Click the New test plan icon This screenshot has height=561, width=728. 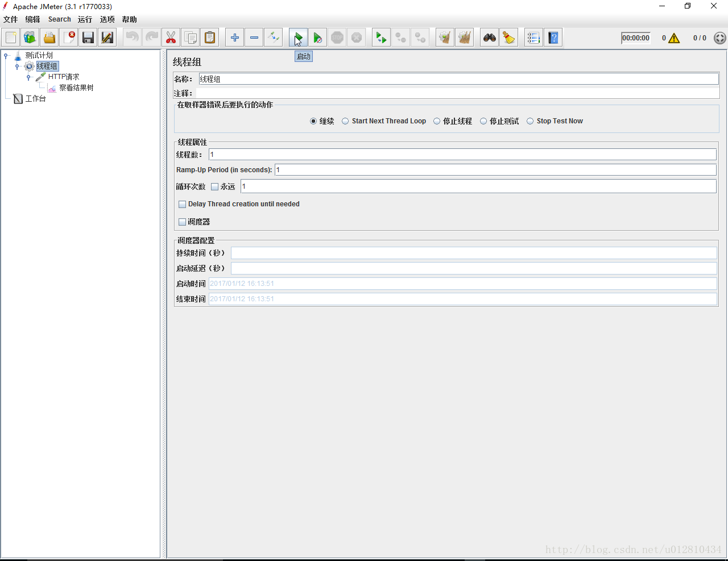[11, 38]
